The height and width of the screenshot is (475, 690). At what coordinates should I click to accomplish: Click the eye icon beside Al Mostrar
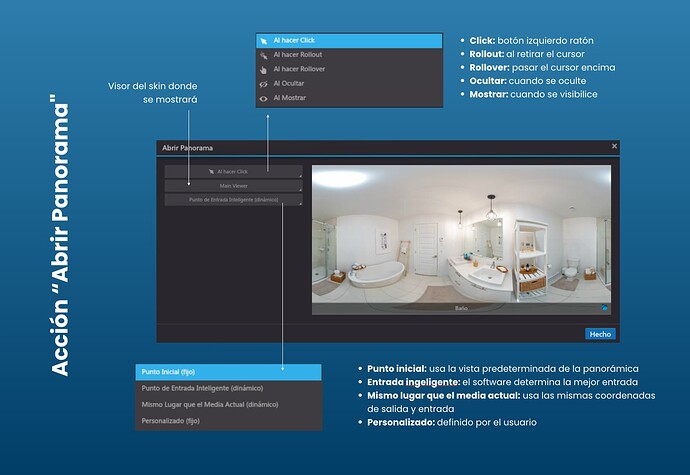(264, 99)
